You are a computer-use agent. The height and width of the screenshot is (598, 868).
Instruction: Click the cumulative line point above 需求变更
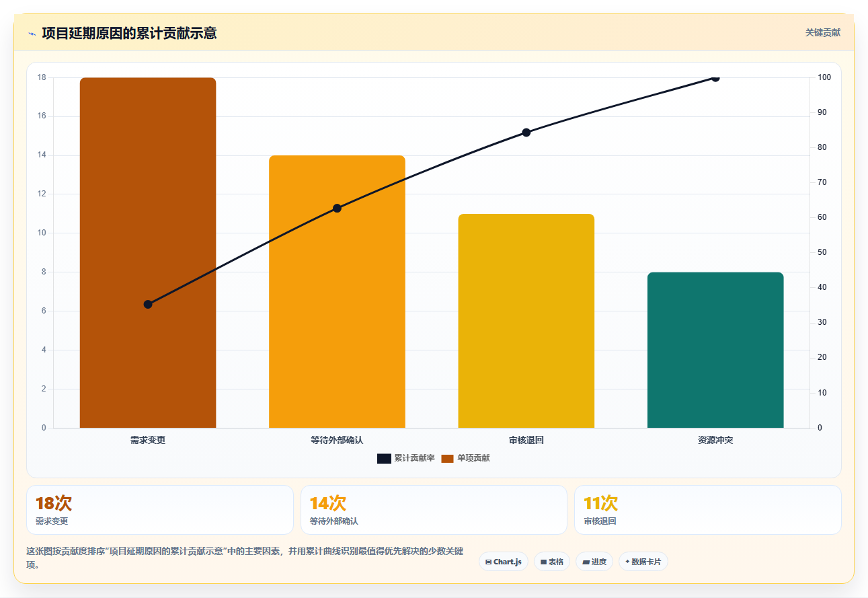click(x=148, y=304)
